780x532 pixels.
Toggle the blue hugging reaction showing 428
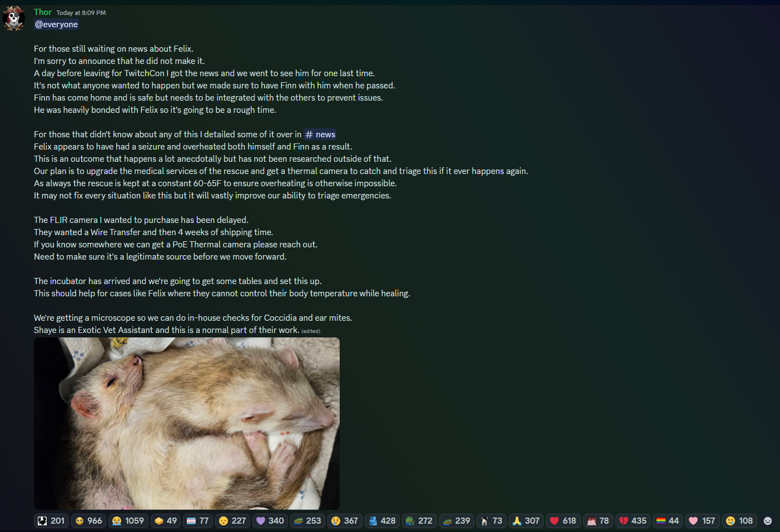(382, 521)
